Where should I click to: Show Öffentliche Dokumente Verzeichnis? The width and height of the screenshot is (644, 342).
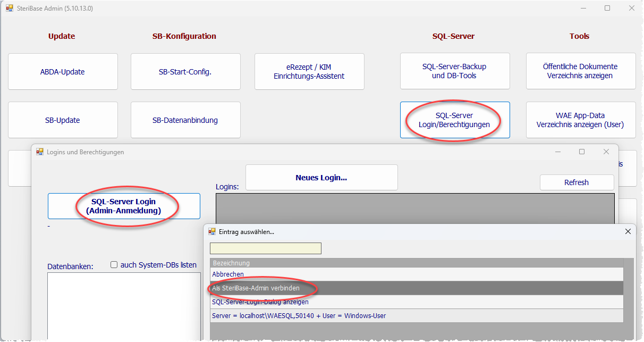click(581, 71)
